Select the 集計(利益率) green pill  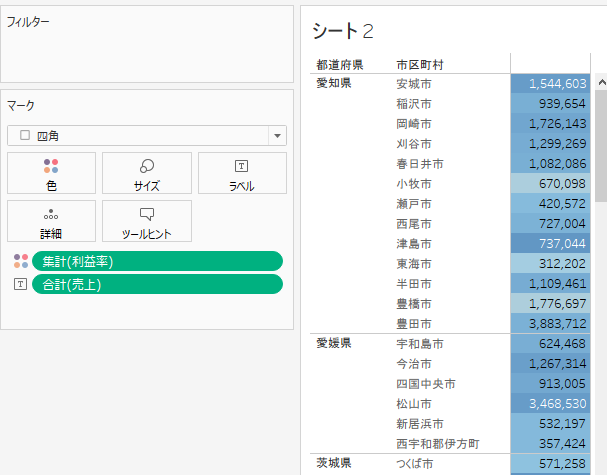(157, 261)
